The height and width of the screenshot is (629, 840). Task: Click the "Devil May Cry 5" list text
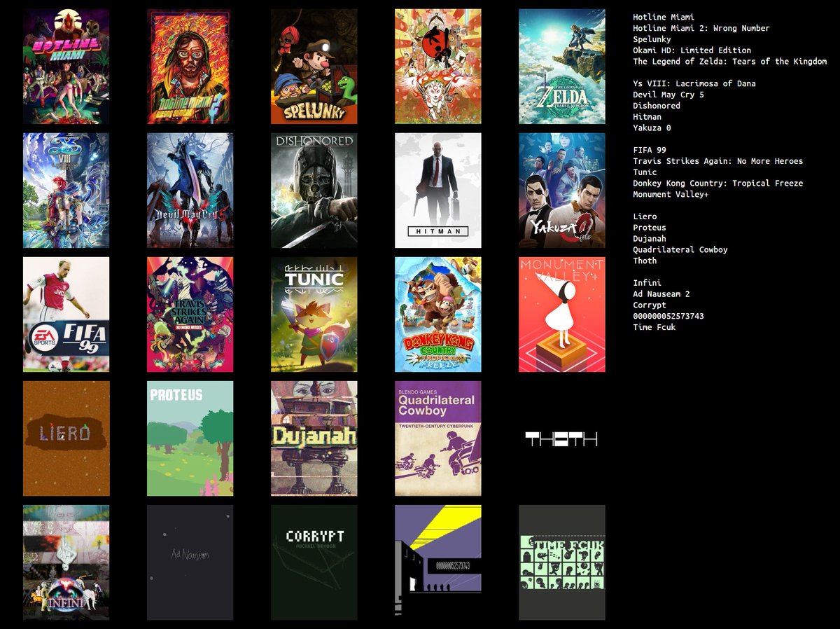click(x=668, y=95)
